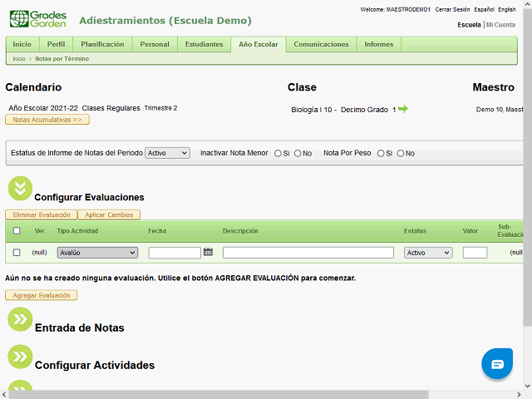Open the blue chat bubble widget
Screen dimensions: 532x399
[x=497, y=364]
